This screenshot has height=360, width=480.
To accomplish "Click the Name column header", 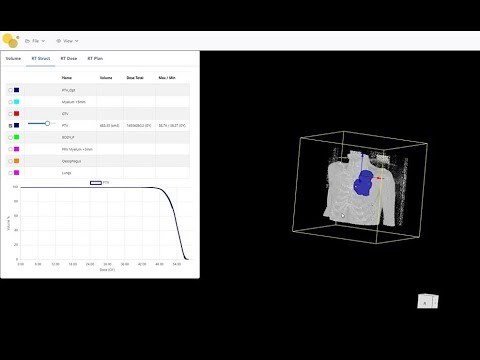I will (x=67, y=78).
